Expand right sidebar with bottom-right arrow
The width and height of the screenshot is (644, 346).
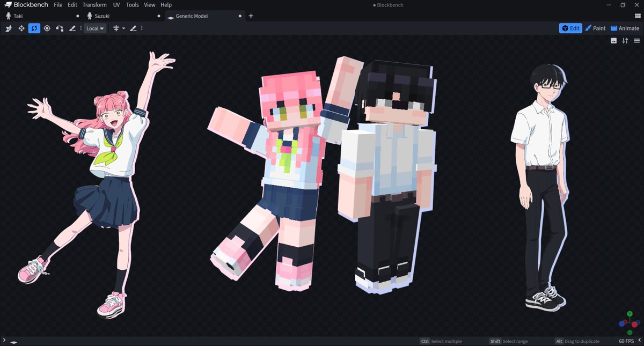(640, 341)
